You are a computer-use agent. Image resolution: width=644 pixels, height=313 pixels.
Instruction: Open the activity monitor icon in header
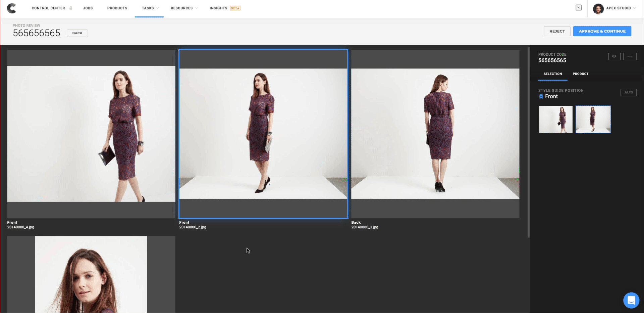579,8
